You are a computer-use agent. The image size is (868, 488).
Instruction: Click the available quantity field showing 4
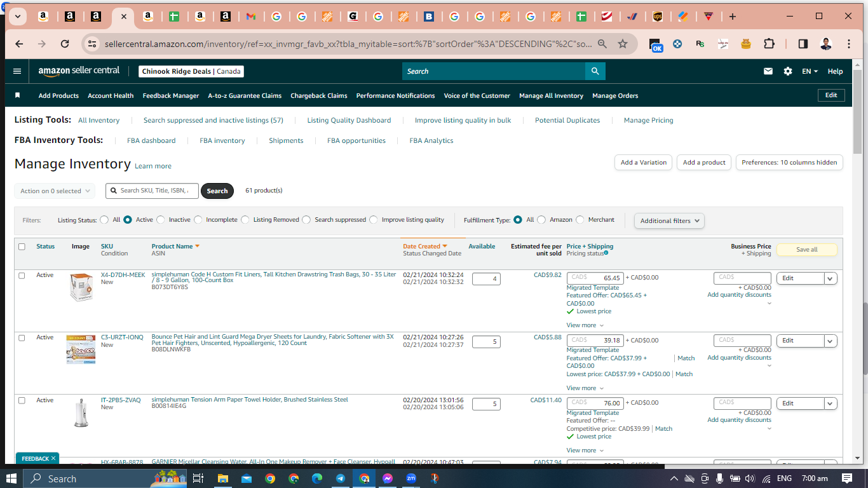click(486, 279)
